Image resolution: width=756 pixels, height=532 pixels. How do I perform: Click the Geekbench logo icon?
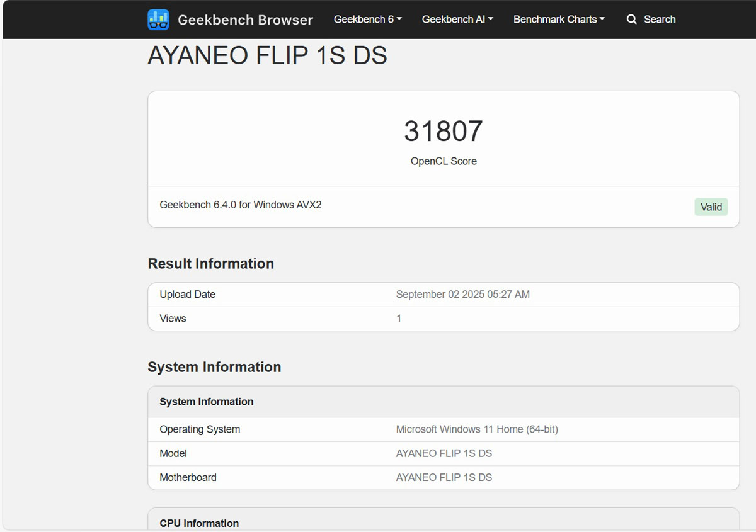click(x=158, y=20)
